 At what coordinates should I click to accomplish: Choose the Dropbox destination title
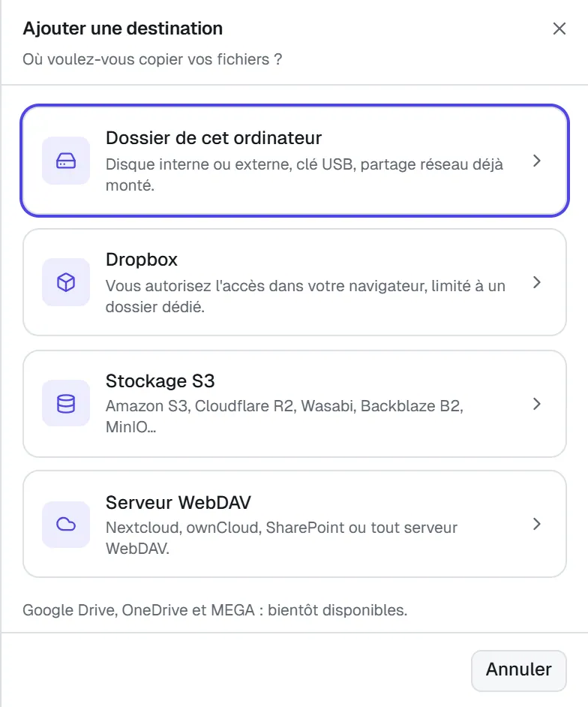pos(142,260)
